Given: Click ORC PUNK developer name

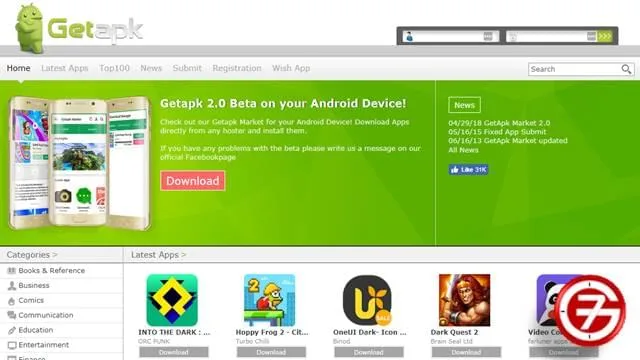Looking at the screenshot, I should pos(154,341).
